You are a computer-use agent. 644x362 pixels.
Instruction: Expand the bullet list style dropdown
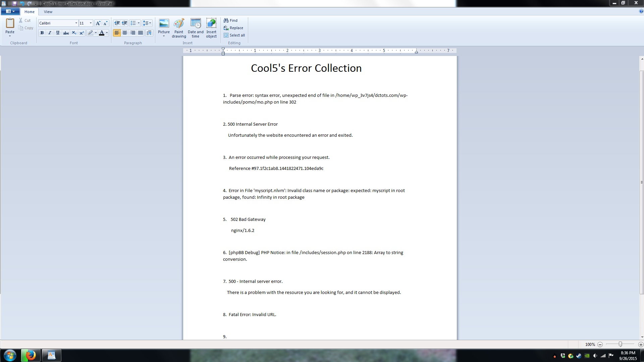pyautogui.click(x=139, y=23)
